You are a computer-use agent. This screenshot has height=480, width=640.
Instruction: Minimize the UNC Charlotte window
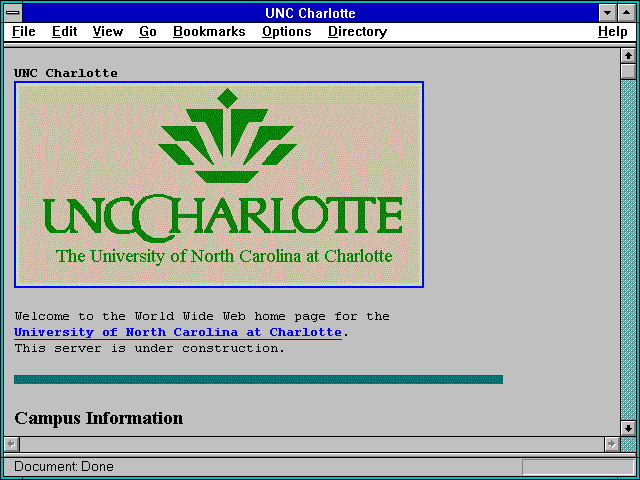coord(607,13)
